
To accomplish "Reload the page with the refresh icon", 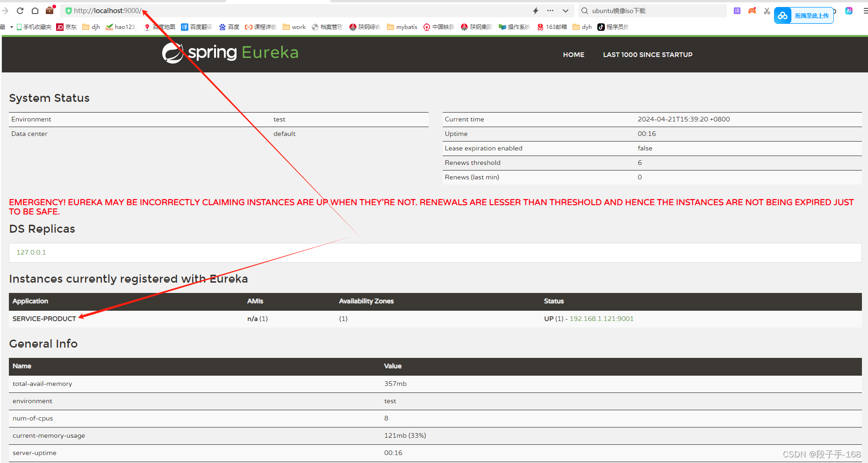I will pyautogui.click(x=20, y=11).
